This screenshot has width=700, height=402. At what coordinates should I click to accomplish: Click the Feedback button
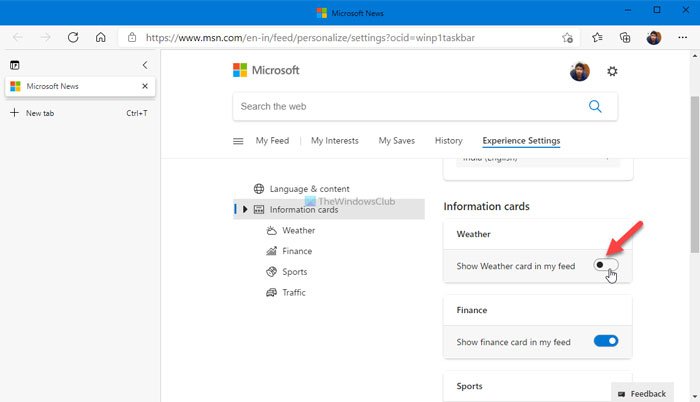(x=641, y=394)
